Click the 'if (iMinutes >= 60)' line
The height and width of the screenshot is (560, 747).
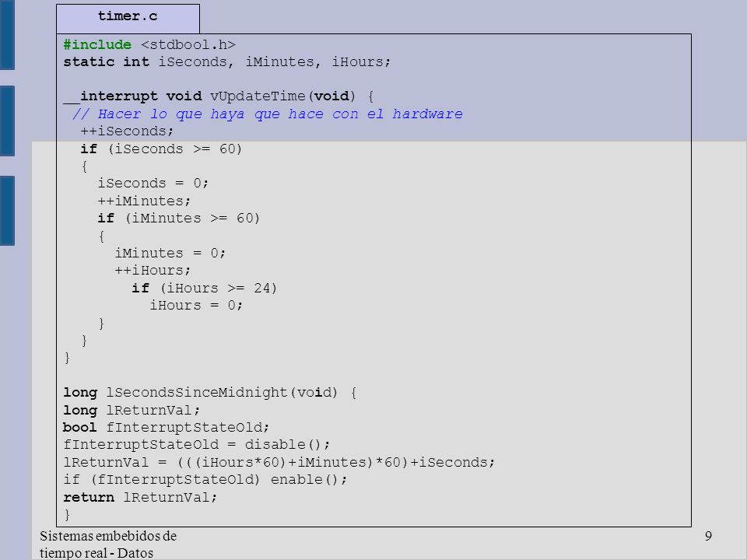[x=179, y=218]
